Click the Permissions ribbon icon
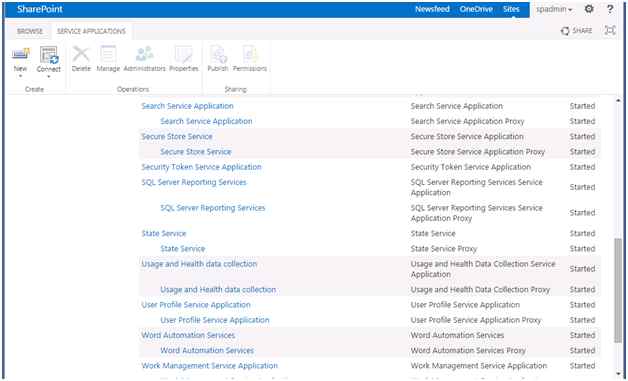 pos(250,54)
